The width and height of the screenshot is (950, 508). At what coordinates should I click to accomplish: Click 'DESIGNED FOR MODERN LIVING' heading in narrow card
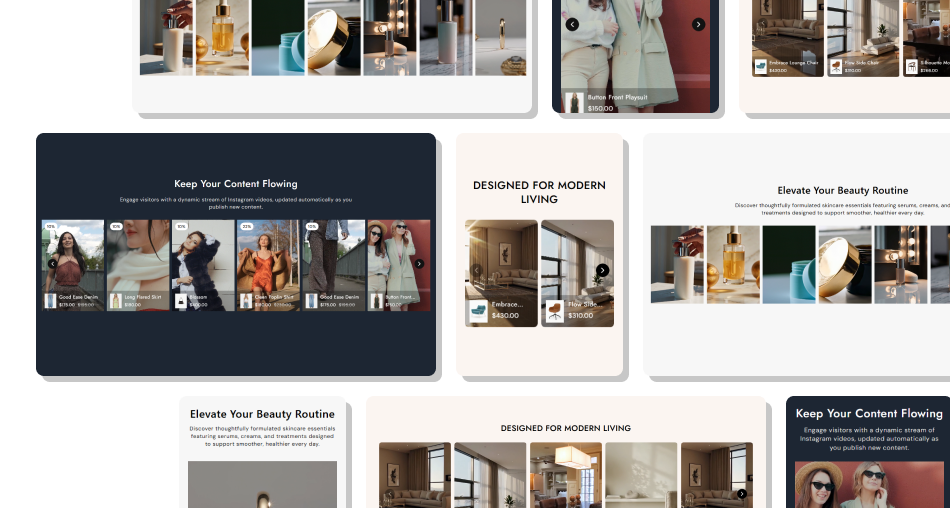click(x=539, y=192)
